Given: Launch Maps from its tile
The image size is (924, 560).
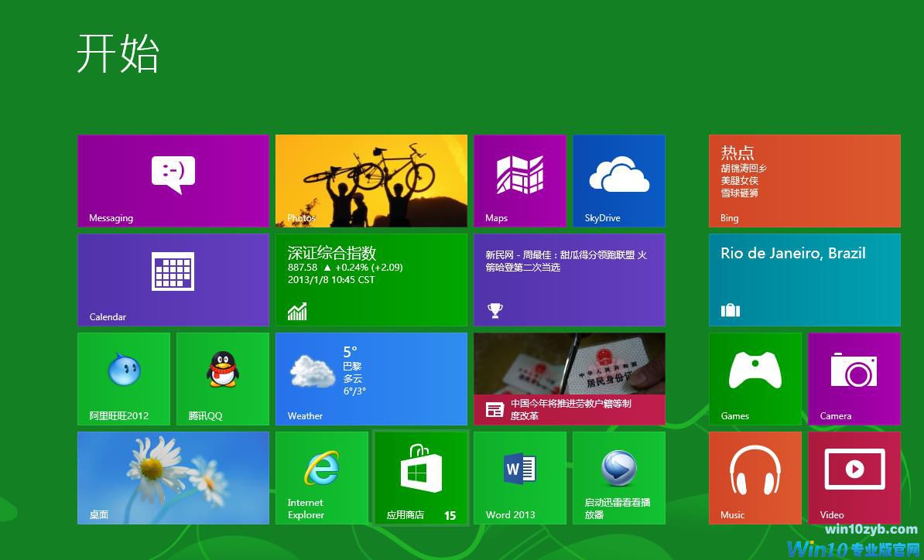Looking at the screenshot, I should coord(518,180).
